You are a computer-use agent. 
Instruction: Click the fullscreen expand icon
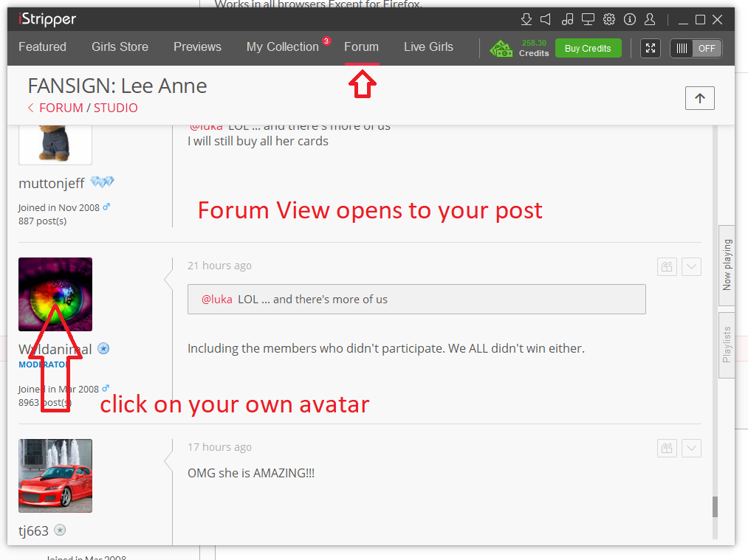(651, 49)
